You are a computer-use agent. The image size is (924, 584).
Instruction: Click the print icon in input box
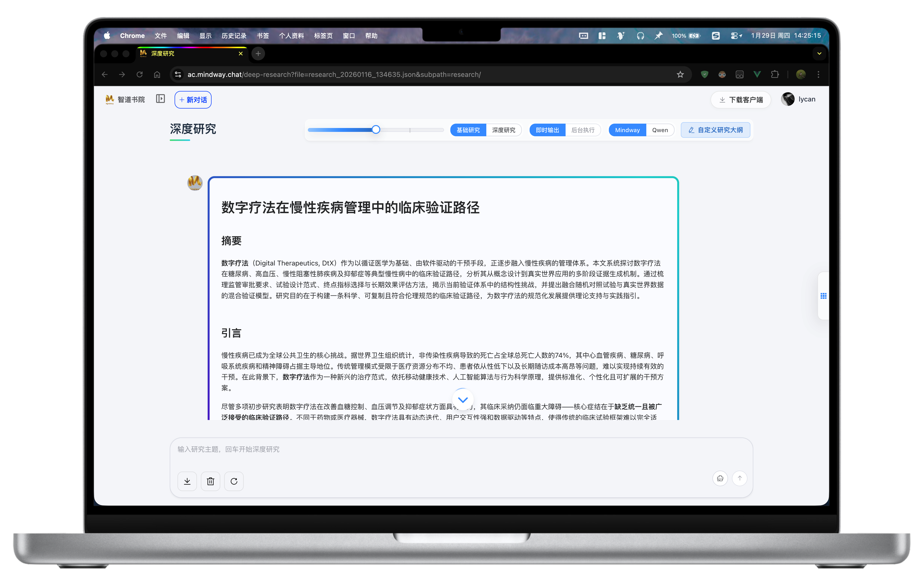(x=720, y=478)
